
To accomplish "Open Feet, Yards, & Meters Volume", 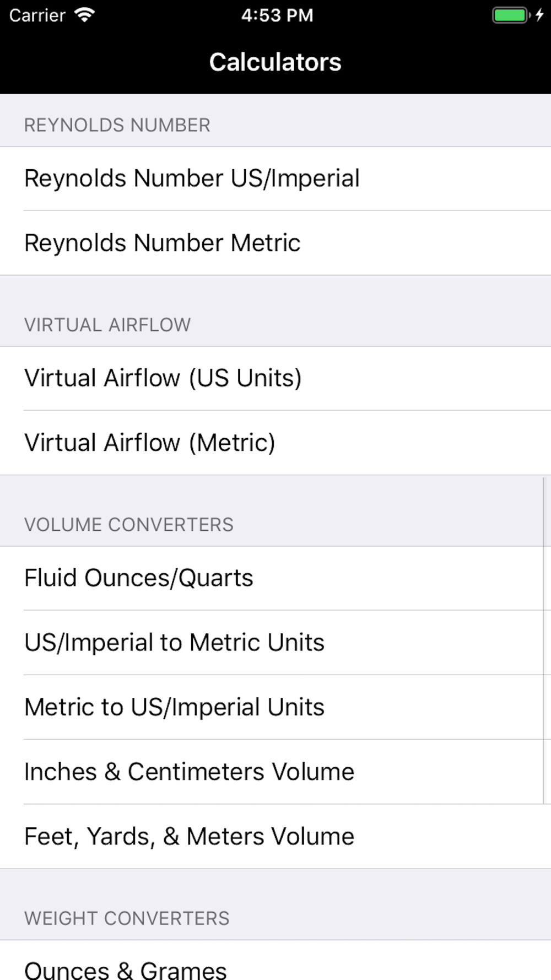I will click(x=275, y=836).
